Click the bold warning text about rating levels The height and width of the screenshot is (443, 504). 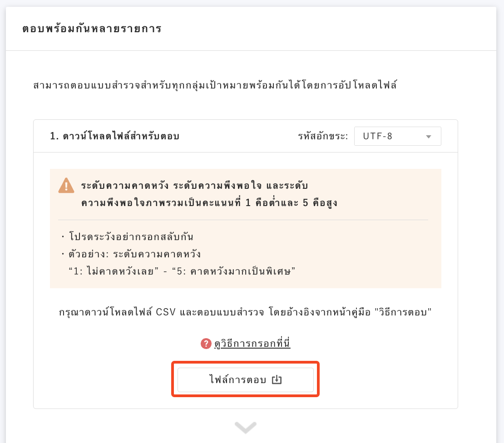[209, 194]
